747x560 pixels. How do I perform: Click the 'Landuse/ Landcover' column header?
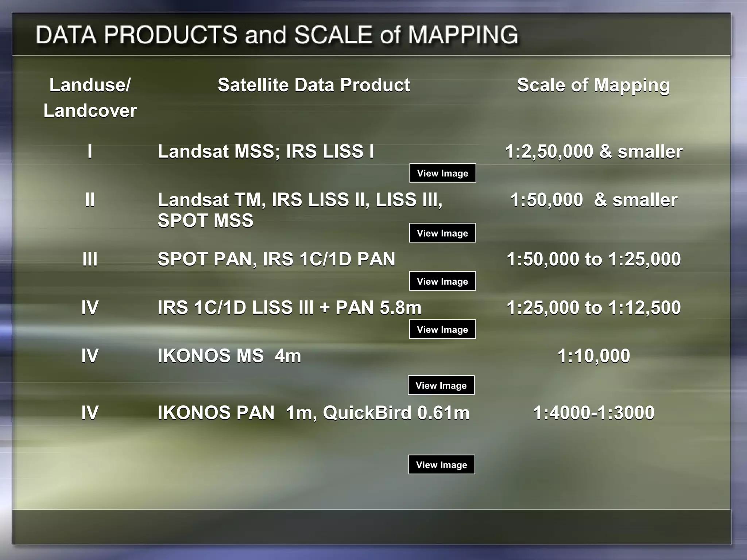pos(90,98)
